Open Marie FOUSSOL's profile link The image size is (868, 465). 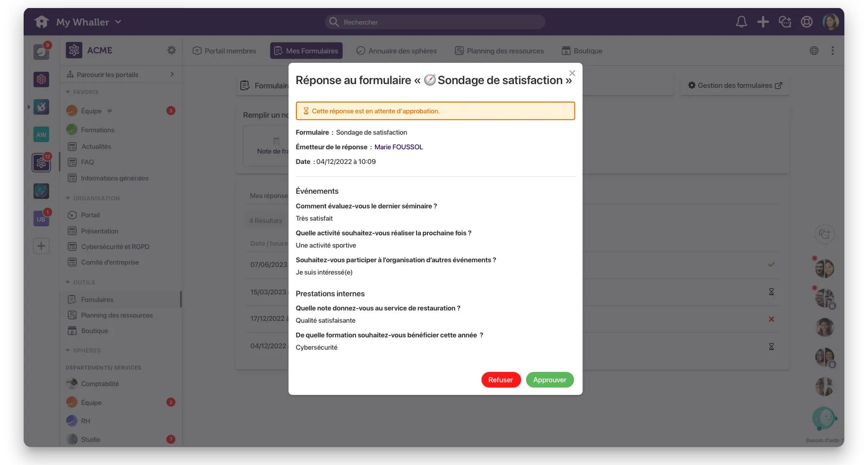(x=399, y=147)
